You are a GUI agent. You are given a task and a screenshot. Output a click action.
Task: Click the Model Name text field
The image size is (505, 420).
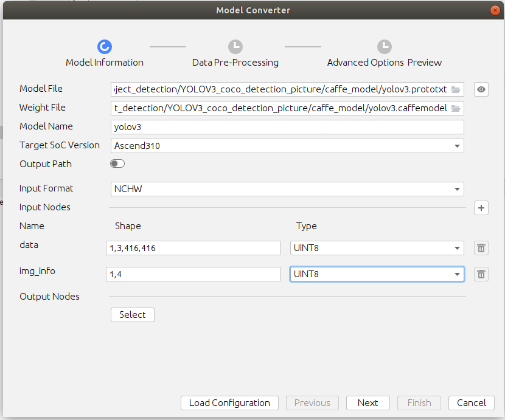click(x=288, y=127)
